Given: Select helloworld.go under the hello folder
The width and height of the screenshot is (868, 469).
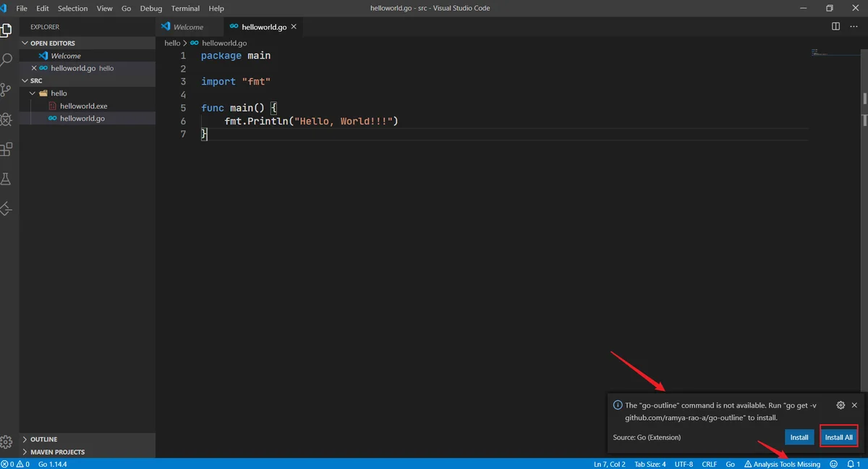Looking at the screenshot, I should pyautogui.click(x=87, y=118).
